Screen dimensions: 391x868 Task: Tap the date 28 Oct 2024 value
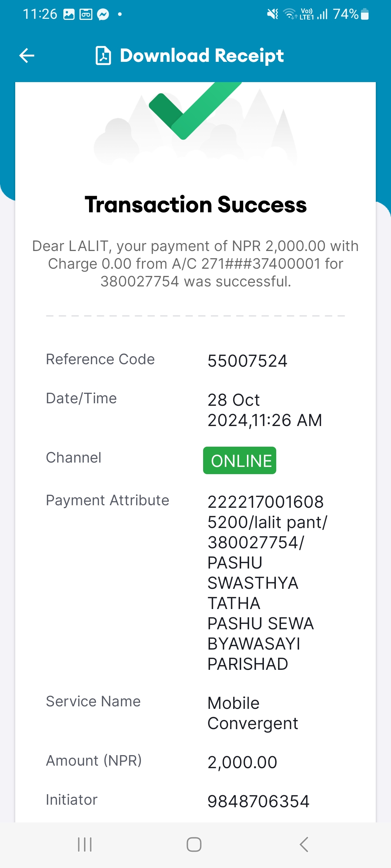point(265,410)
